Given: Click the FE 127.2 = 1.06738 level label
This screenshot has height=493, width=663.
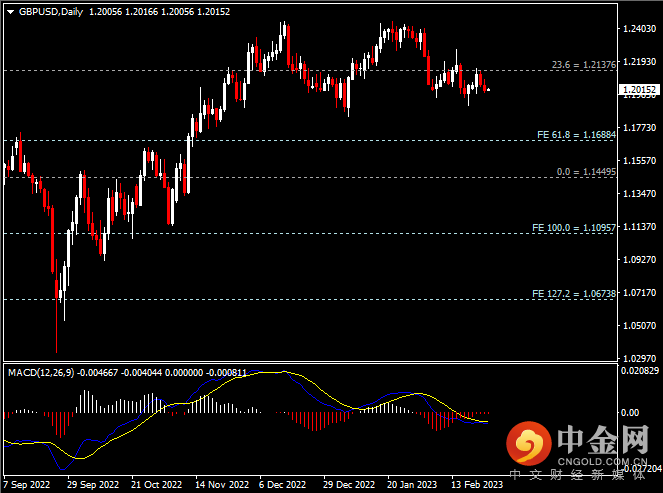Looking at the screenshot, I should 573,294.
